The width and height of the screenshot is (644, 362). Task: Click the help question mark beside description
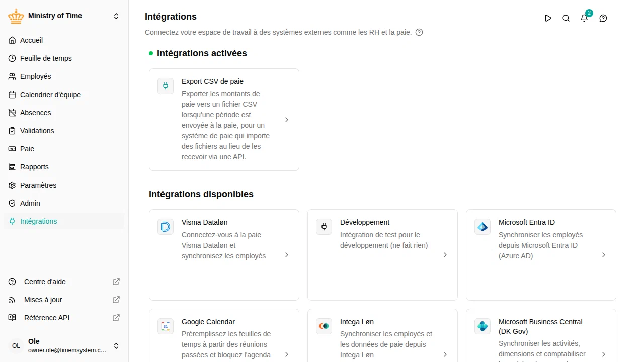click(x=419, y=32)
